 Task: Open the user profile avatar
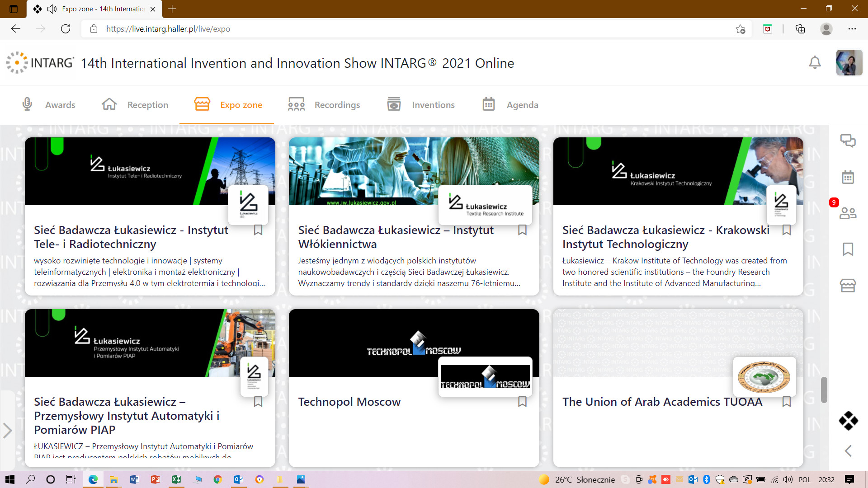click(849, 62)
